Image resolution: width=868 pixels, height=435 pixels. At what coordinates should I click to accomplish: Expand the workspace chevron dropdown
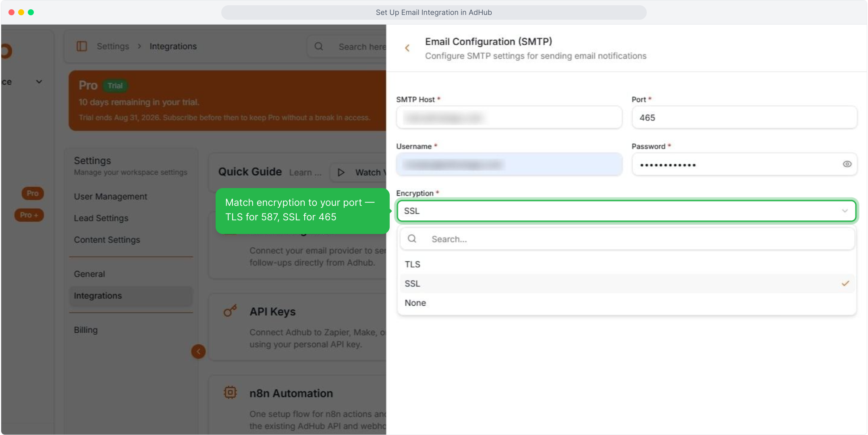[x=39, y=82]
